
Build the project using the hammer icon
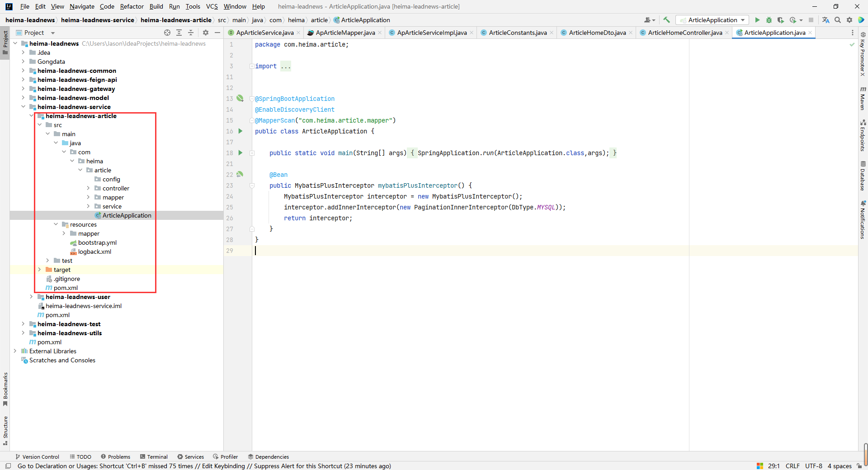(666, 20)
